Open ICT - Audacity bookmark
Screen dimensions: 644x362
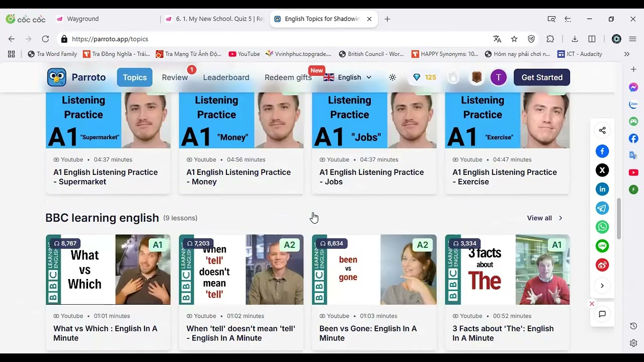(x=580, y=54)
